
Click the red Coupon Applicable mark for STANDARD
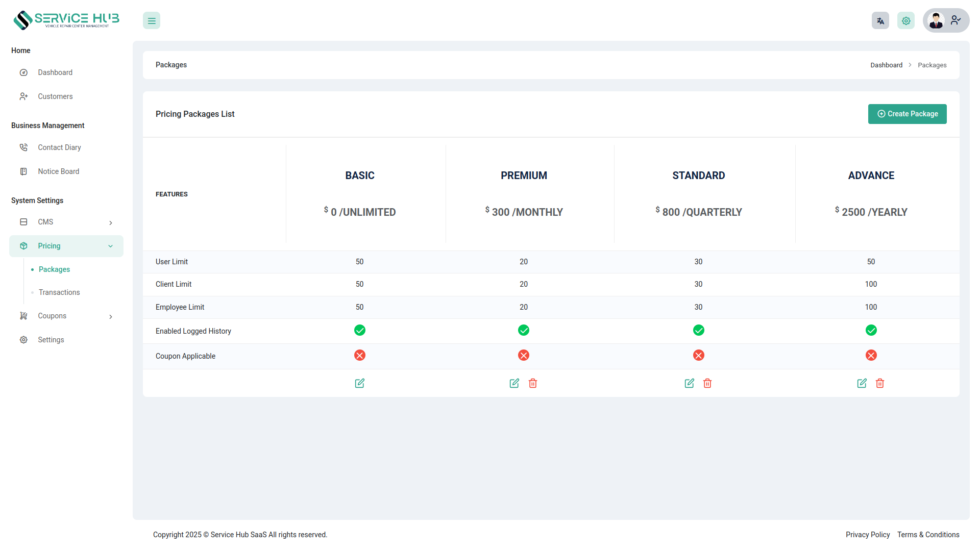coord(698,355)
